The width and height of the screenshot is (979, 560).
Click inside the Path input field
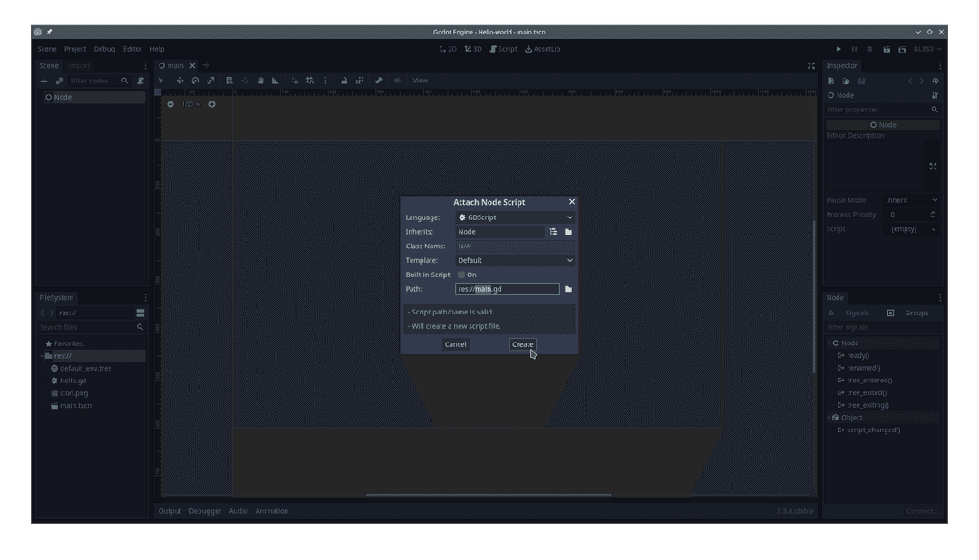pyautogui.click(x=508, y=288)
